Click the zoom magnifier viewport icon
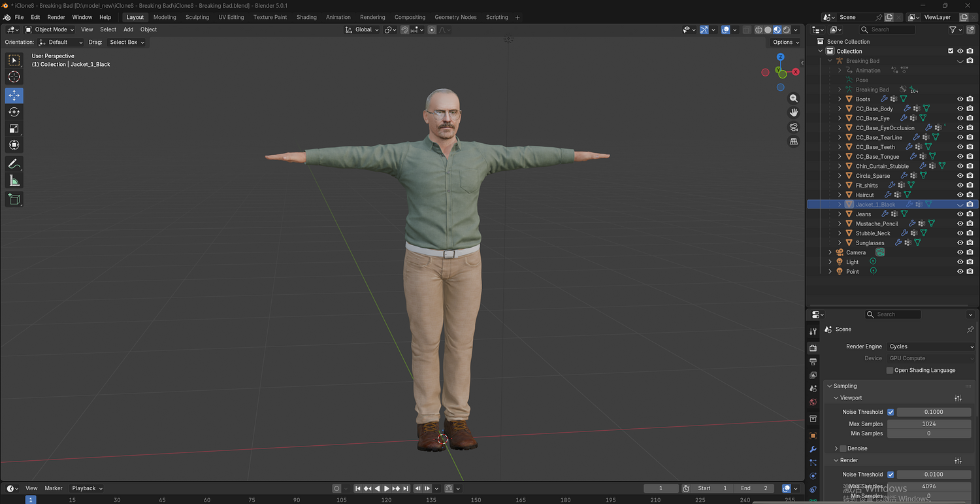This screenshot has height=504, width=980. pyautogui.click(x=794, y=99)
